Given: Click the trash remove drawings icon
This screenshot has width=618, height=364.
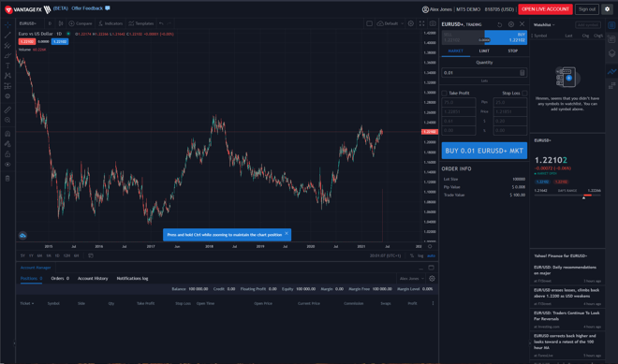Looking at the screenshot, I should pos(7,179).
